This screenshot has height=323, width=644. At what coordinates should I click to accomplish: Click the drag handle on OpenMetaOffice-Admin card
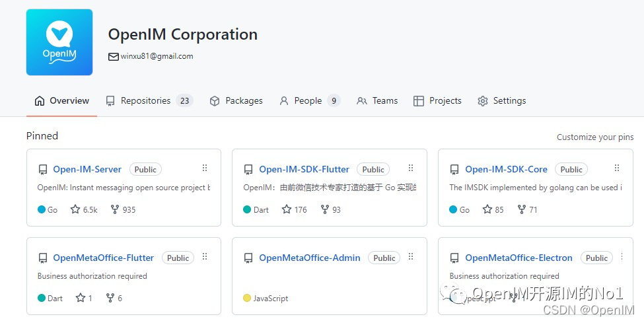[x=411, y=256]
